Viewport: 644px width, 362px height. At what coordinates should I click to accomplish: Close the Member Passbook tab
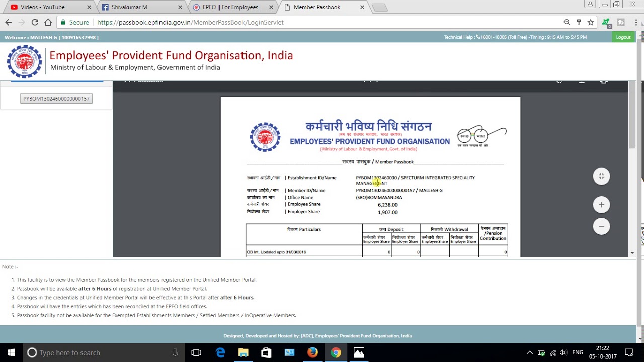point(362,7)
